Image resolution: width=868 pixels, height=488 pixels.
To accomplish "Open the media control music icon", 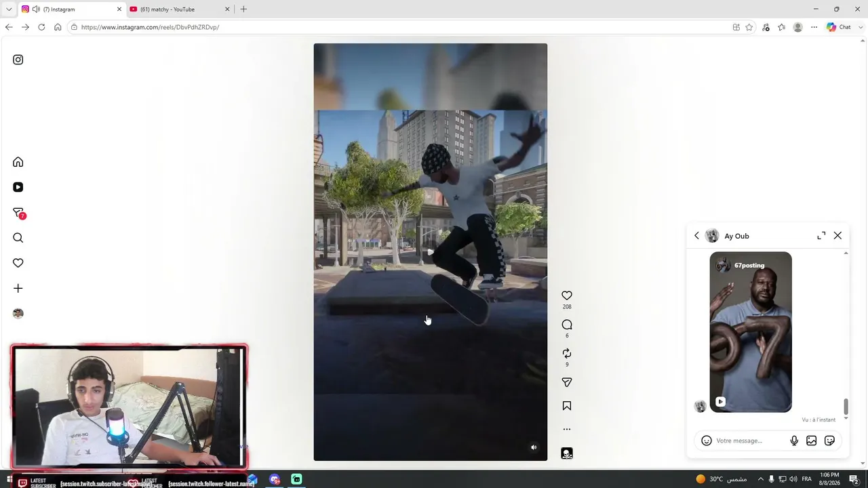I will 766,27.
